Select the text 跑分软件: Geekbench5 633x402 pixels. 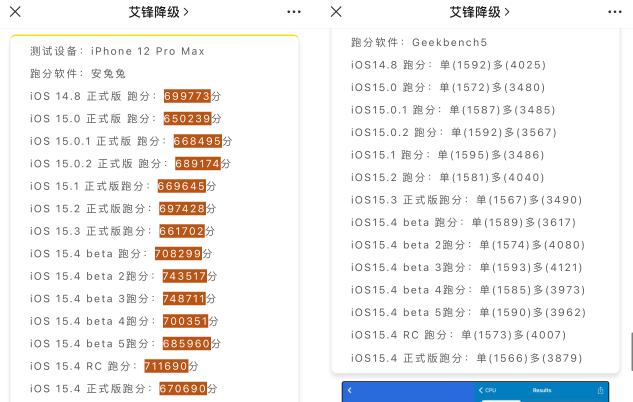[419, 42]
